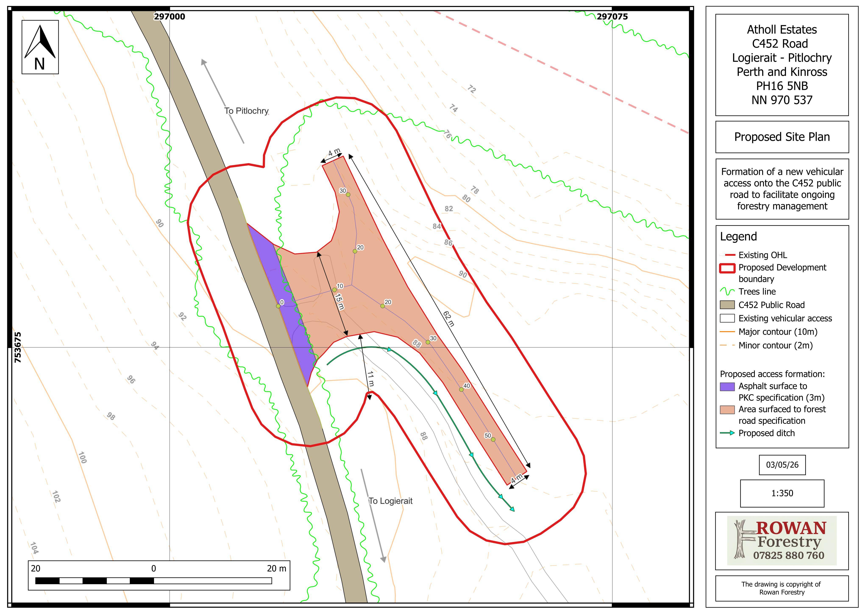Click the C452 Public Road legend swatch
This screenshot has width=868, height=614.
click(727, 305)
